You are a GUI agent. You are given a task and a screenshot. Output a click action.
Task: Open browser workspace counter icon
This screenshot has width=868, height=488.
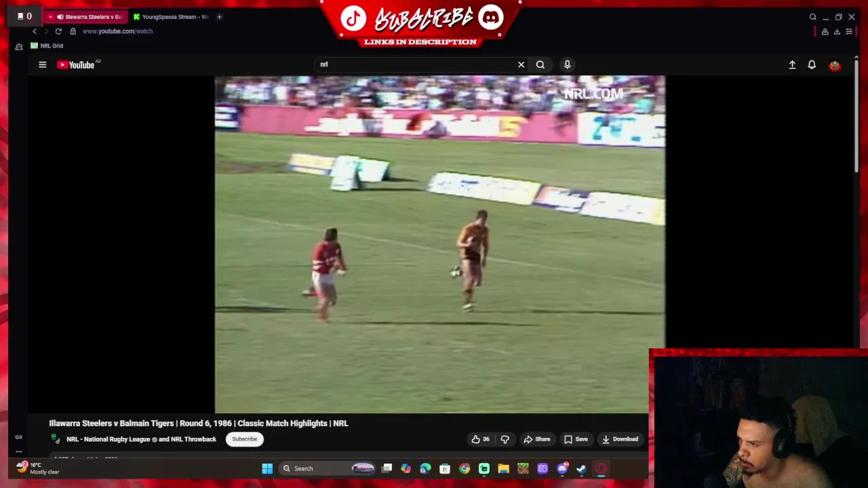pyautogui.click(x=24, y=16)
